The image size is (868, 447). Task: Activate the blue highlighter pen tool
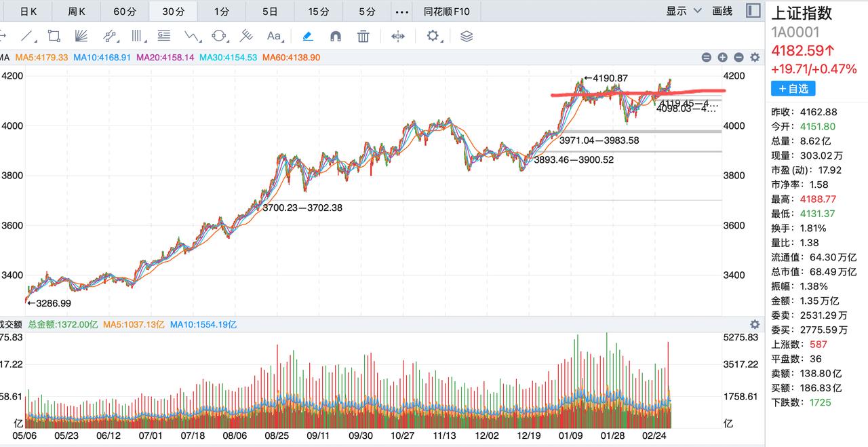click(307, 36)
